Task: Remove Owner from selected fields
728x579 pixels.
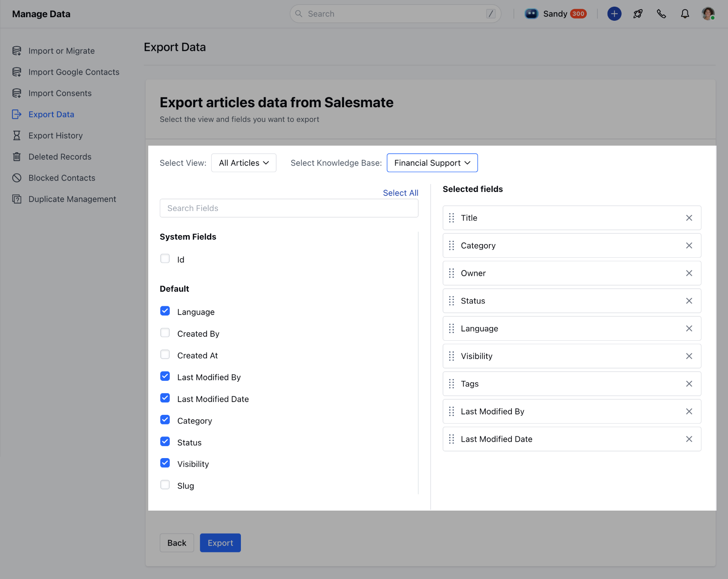Action: click(689, 273)
